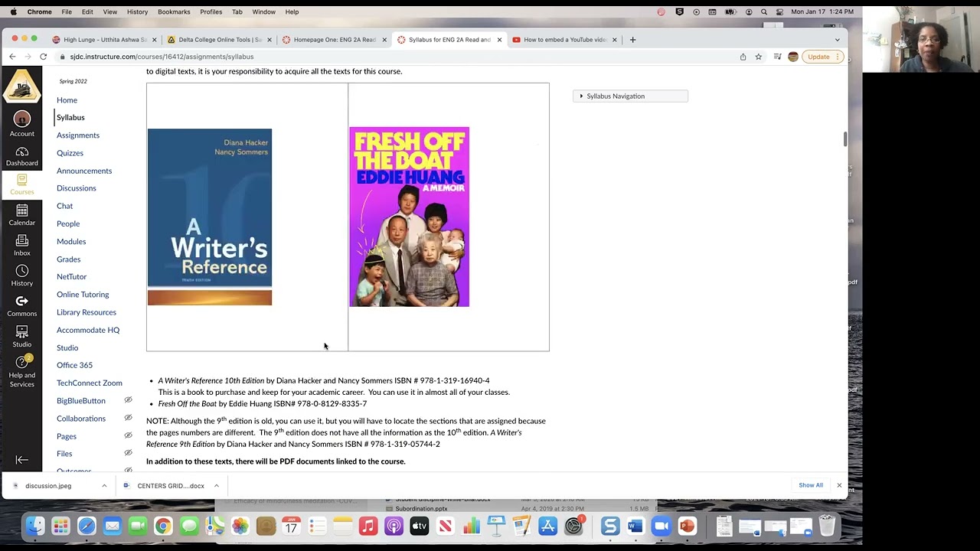
Task: Open Announcements course link
Action: (x=84, y=171)
